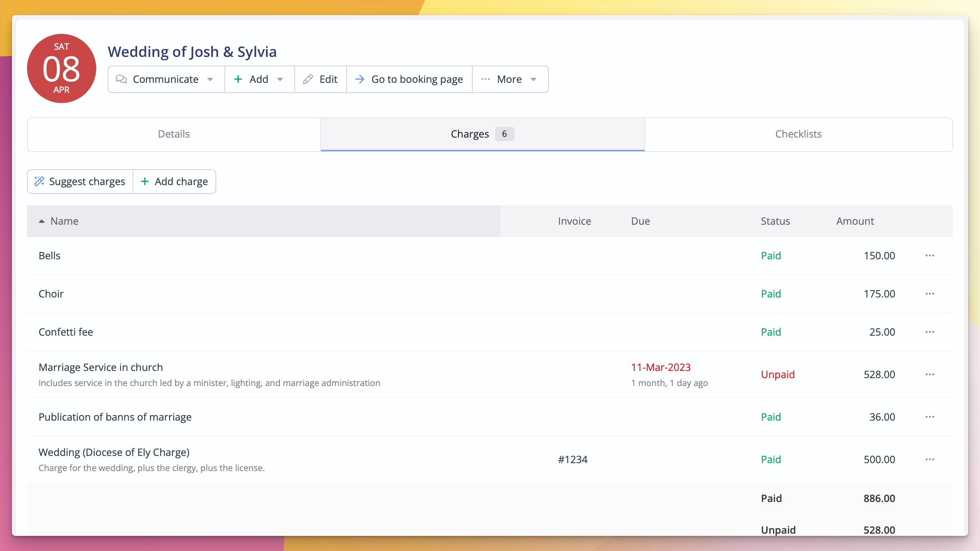This screenshot has height=551, width=980.
Task: Switch to the Details tab
Action: click(174, 134)
